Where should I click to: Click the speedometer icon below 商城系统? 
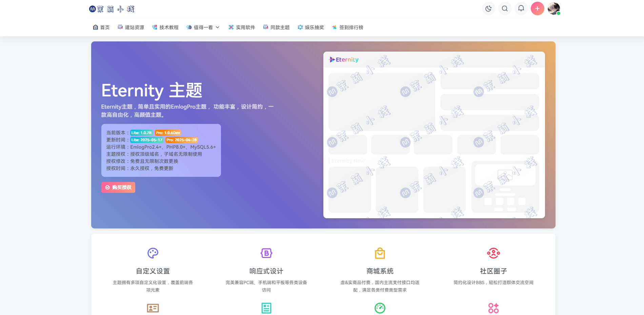tap(380, 308)
